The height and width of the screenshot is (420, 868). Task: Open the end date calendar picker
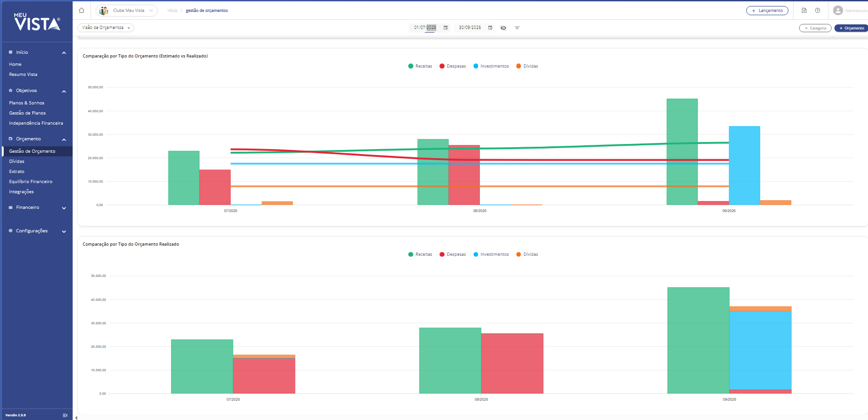(490, 28)
